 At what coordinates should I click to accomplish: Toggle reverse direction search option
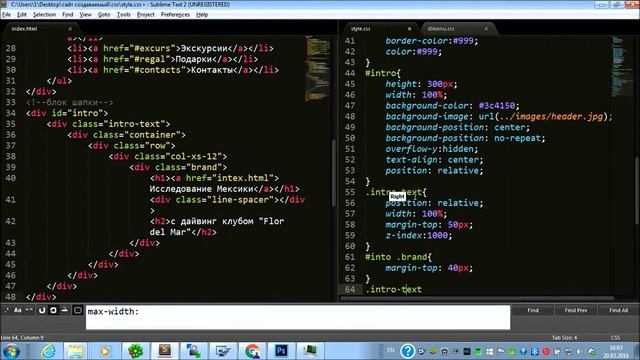coord(42,310)
